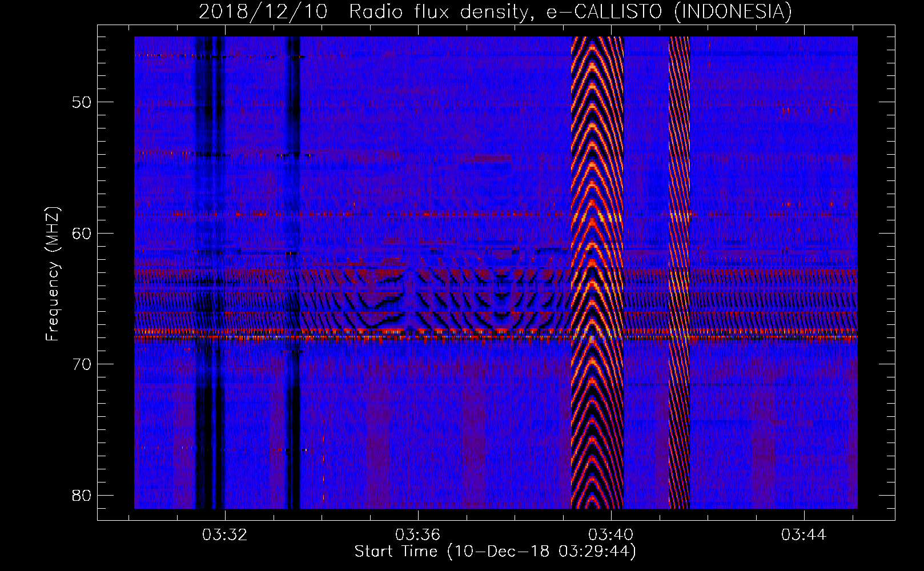Click the narrow diagonal-striped band after 03:41
924x571 pixels.
[680, 272]
